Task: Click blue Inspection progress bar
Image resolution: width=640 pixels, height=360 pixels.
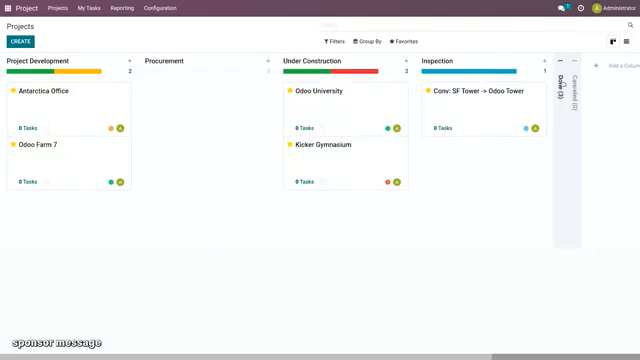Action: 469,71
